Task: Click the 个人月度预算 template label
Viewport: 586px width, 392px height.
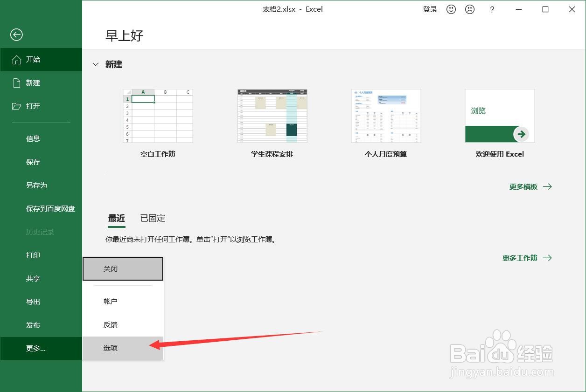Action: point(386,154)
